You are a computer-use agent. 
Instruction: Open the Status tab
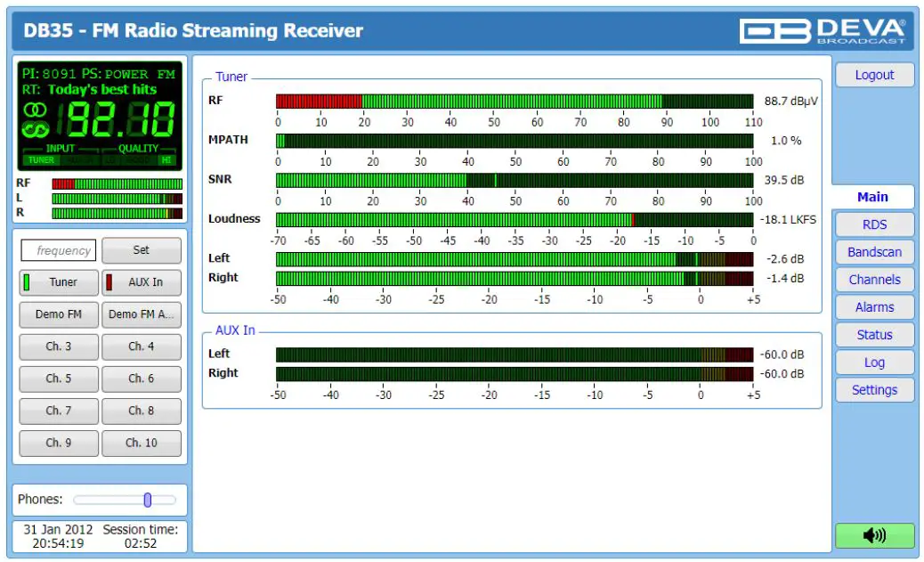874,334
